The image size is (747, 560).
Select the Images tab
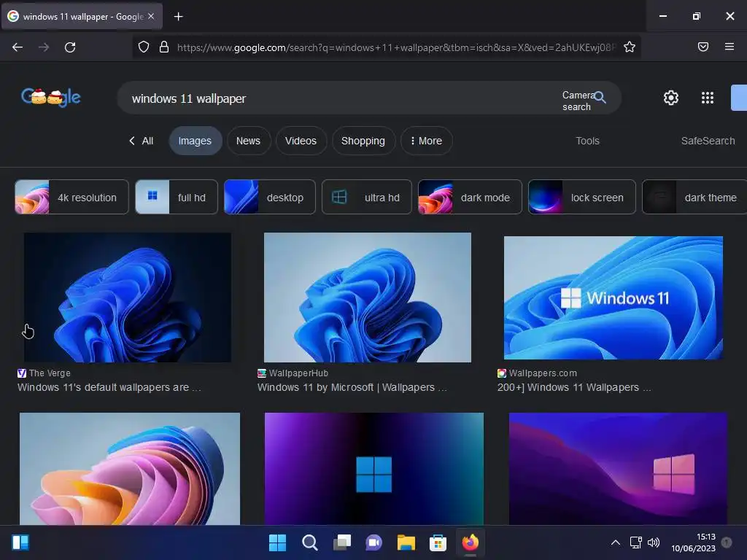(x=196, y=141)
